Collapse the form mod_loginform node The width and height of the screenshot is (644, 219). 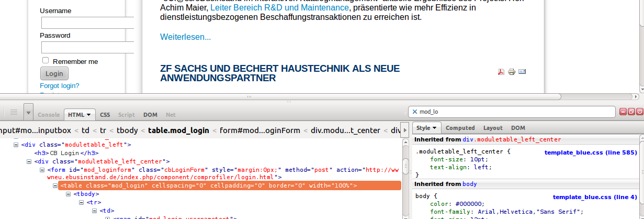(42, 170)
